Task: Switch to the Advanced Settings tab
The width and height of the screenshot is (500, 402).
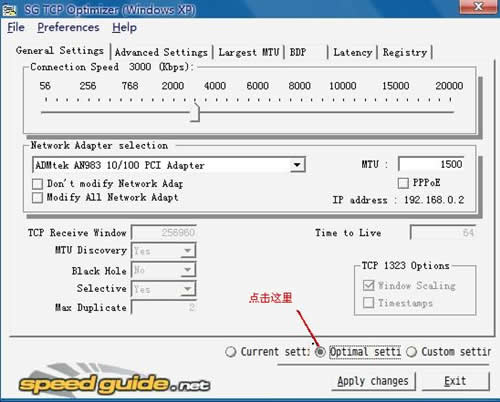Action: (161, 52)
